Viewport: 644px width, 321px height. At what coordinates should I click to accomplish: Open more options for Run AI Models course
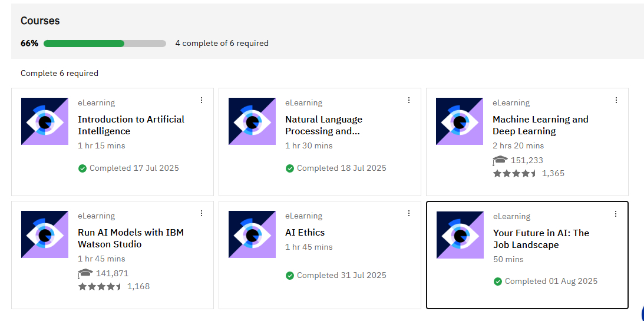(x=202, y=213)
